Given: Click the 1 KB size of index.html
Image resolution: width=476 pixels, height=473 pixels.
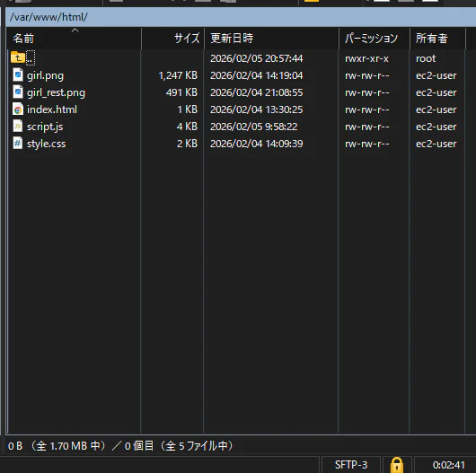Looking at the screenshot, I should [x=188, y=109].
